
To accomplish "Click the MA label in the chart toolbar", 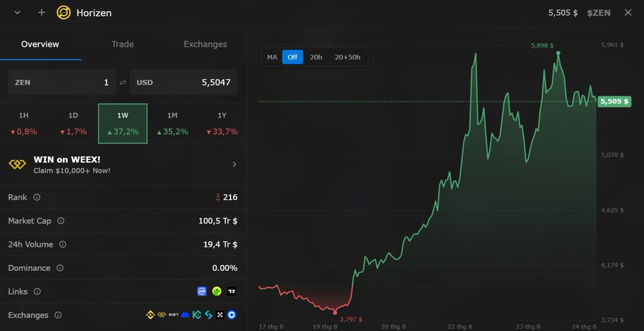I will click(272, 57).
